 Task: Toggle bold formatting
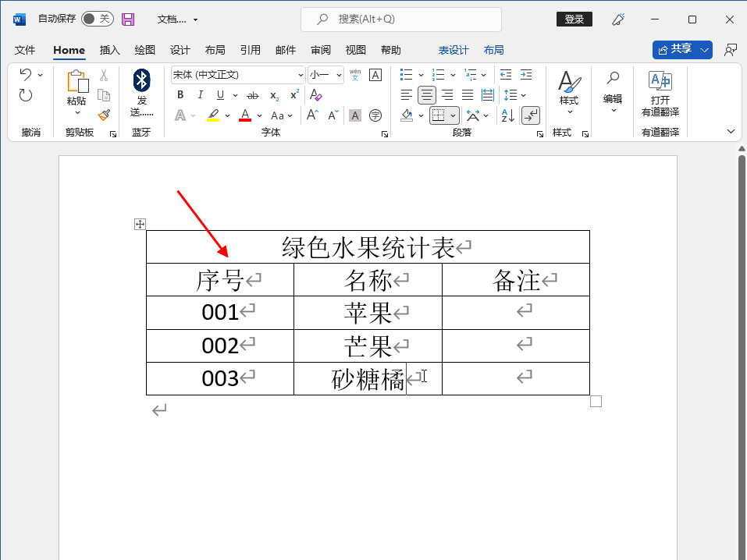[x=180, y=95]
